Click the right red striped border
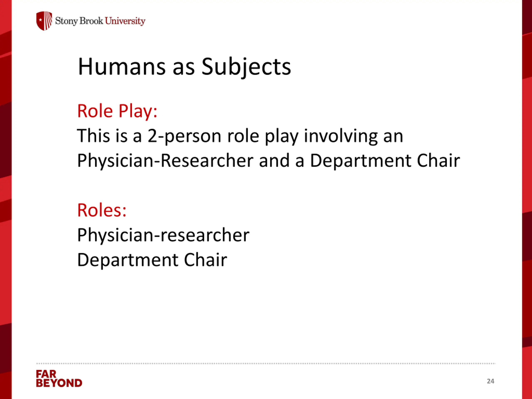Screen dimensions: 532x399 [x=527, y=199]
